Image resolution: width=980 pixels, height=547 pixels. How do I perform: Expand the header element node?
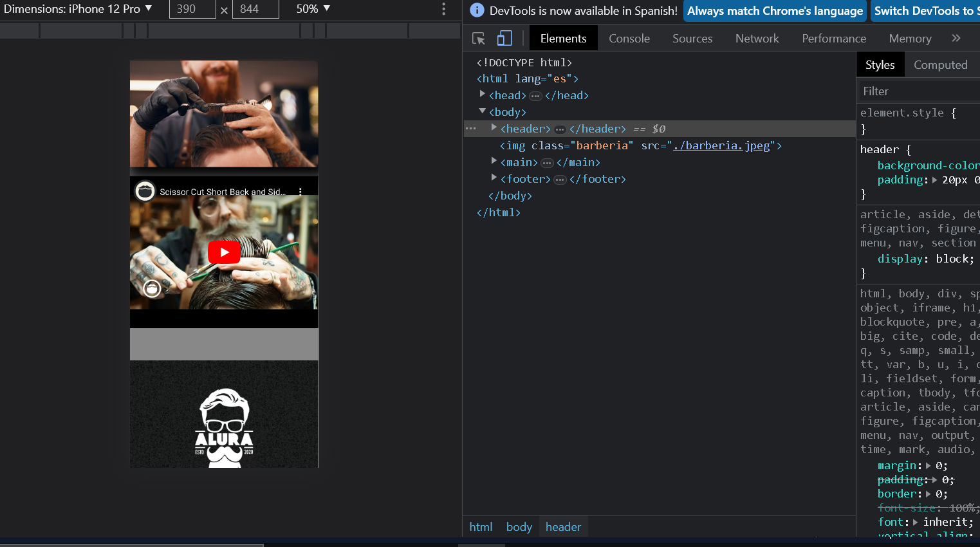coord(494,128)
